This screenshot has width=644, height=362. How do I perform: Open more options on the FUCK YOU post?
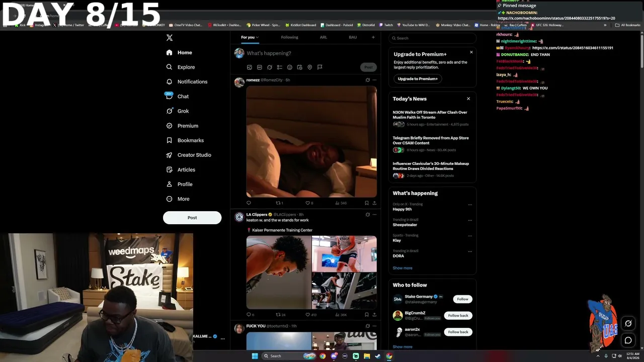point(374,326)
